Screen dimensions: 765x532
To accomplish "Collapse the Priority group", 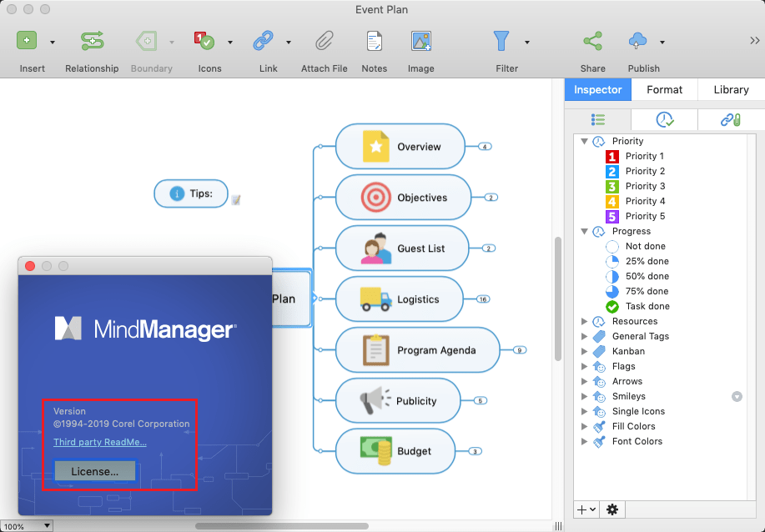I will click(x=584, y=142).
